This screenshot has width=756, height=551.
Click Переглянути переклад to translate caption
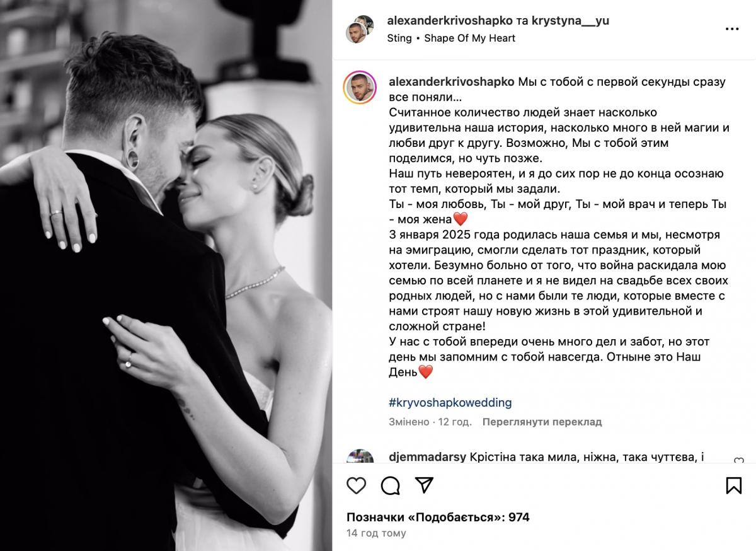click(x=542, y=422)
